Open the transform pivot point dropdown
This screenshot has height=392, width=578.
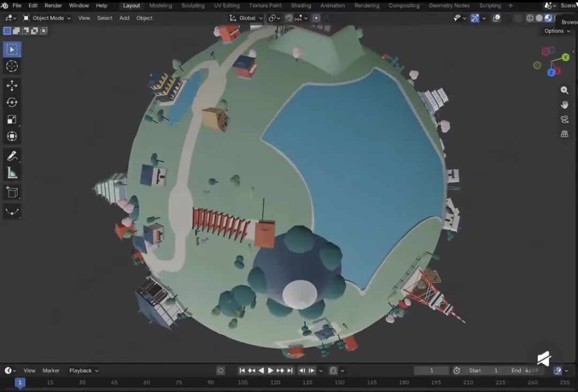pyautogui.click(x=274, y=18)
